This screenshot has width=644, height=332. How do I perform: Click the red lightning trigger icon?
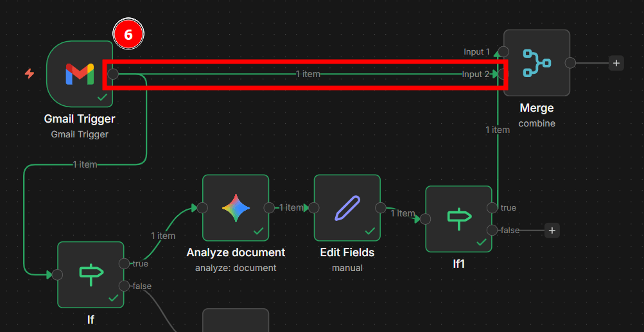pyautogui.click(x=29, y=74)
